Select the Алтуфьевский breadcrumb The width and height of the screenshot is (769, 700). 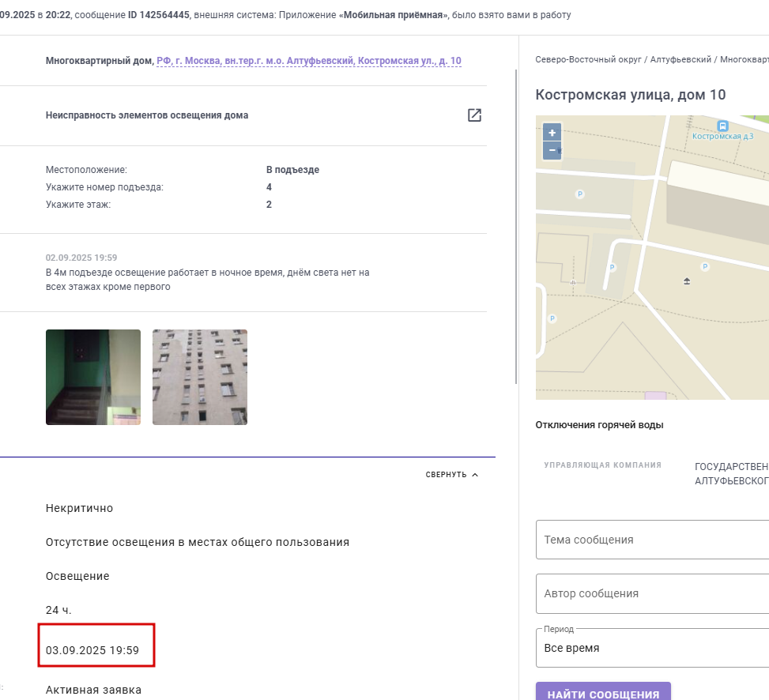point(680,59)
